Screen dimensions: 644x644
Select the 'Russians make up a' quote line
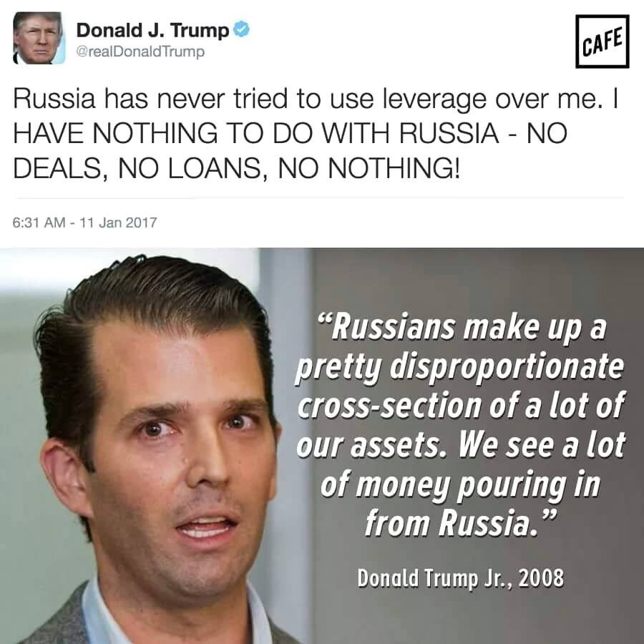point(462,327)
